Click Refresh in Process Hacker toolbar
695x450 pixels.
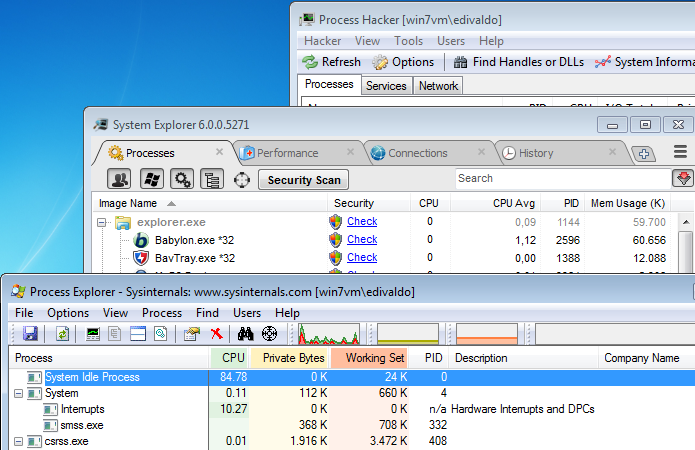(x=332, y=62)
